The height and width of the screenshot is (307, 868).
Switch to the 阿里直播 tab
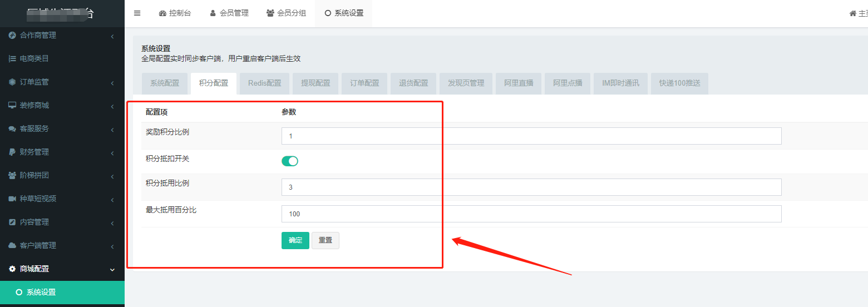coord(519,83)
